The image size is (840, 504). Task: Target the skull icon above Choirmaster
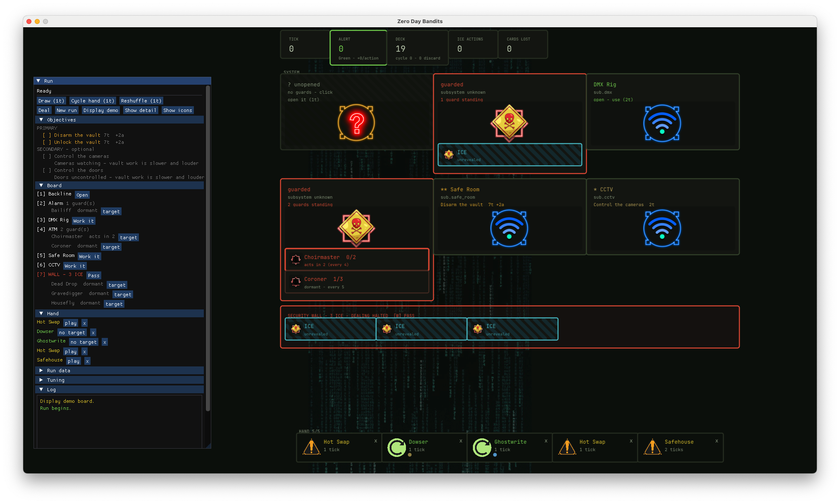coord(356,228)
